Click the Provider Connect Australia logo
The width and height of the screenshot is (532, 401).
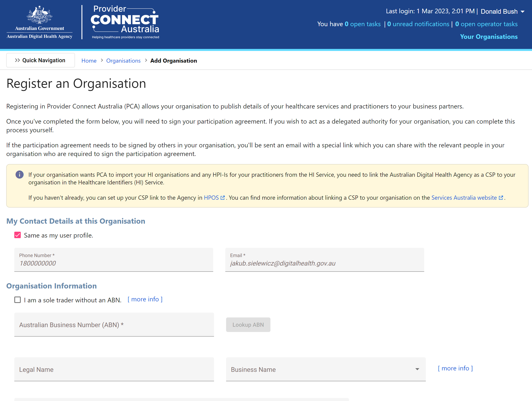click(x=125, y=22)
